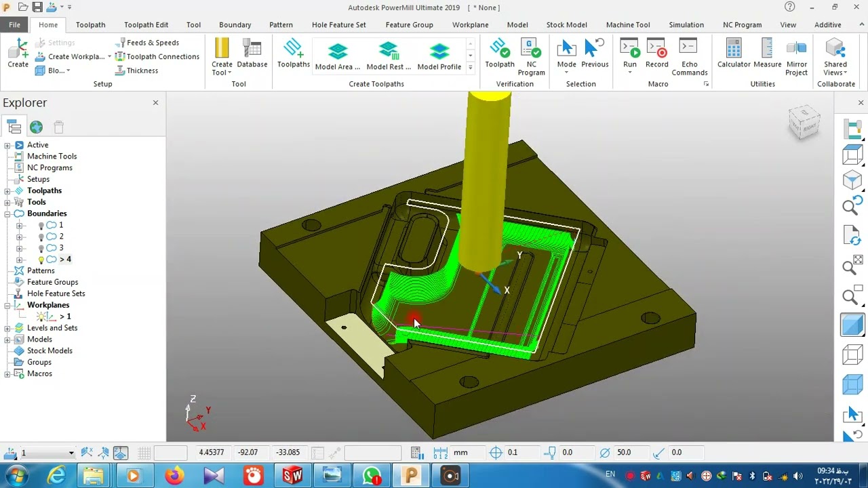Select Model Rest Area toolpath
Image resolution: width=868 pixels, height=488 pixels.
389,56
